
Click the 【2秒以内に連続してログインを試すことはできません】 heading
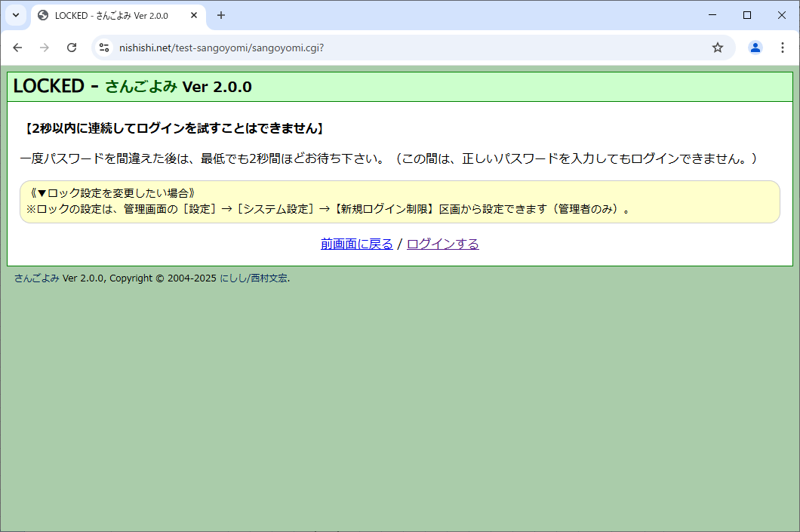point(174,128)
